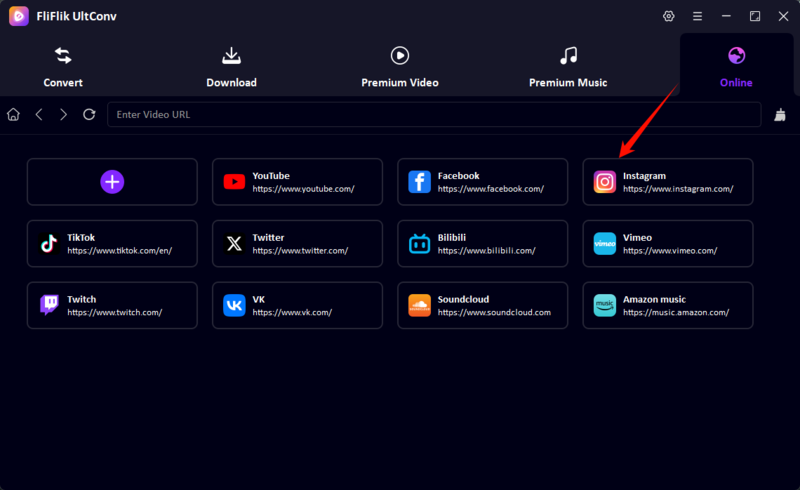This screenshot has width=800, height=490.
Task: Open the Premium Video tab
Action: point(399,67)
